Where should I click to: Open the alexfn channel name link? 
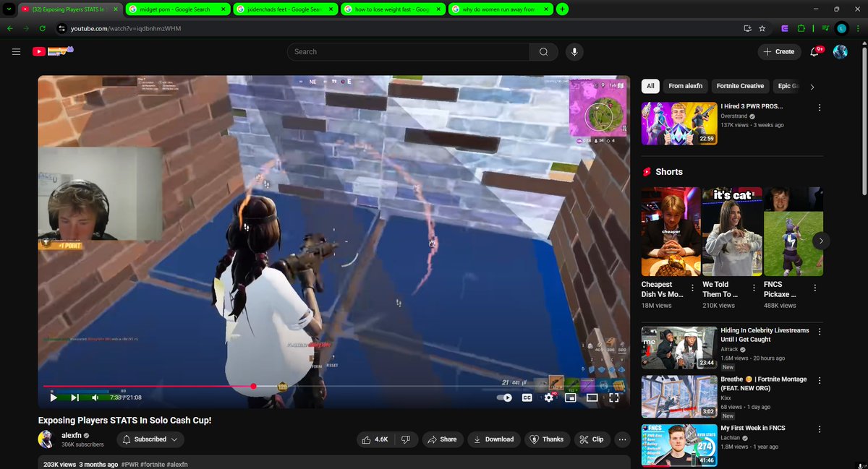71,436
